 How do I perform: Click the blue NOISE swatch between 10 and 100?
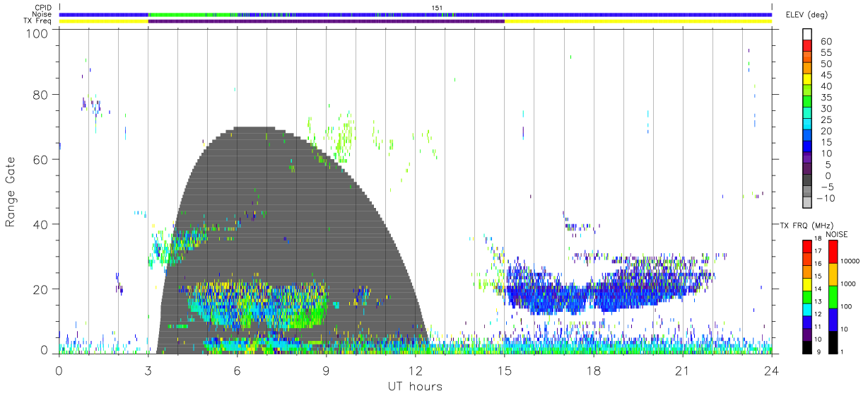tap(832, 320)
